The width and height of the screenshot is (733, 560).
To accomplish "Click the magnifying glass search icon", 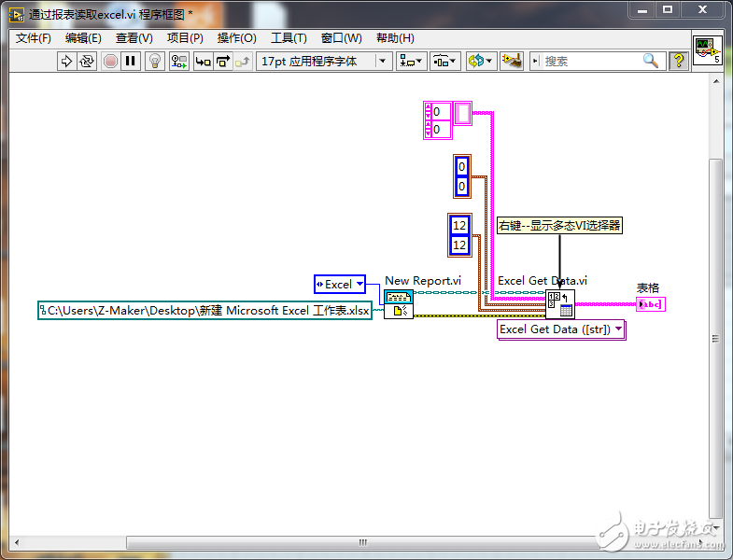I will coord(651,61).
